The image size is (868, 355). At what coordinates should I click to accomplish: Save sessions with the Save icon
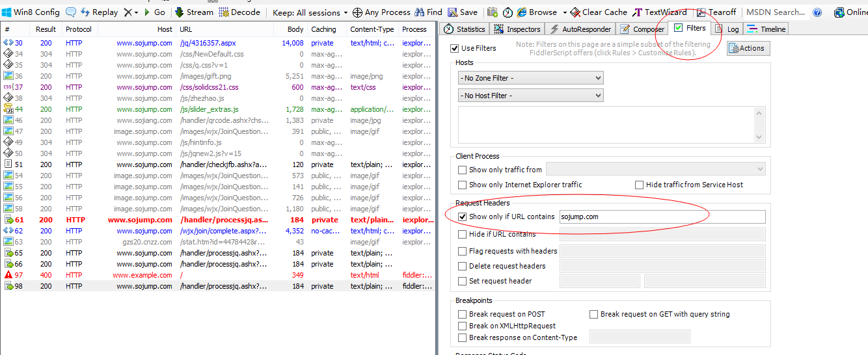tap(463, 12)
